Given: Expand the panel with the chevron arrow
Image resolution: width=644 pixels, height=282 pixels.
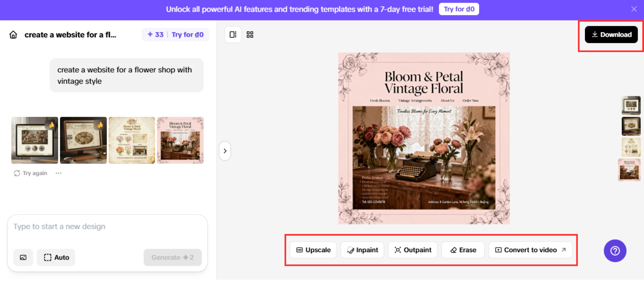Looking at the screenshot, I should (x=225, y=151).
